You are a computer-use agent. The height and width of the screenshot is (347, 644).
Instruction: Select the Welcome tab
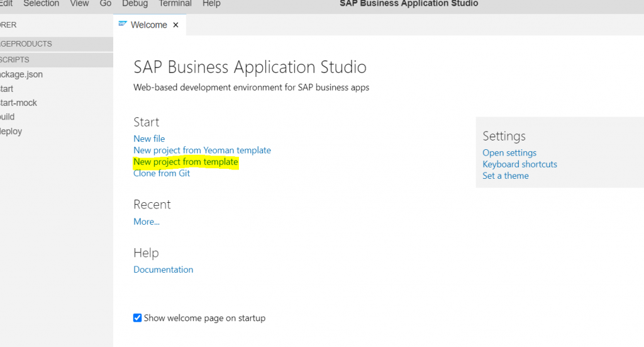pos(148,25)
